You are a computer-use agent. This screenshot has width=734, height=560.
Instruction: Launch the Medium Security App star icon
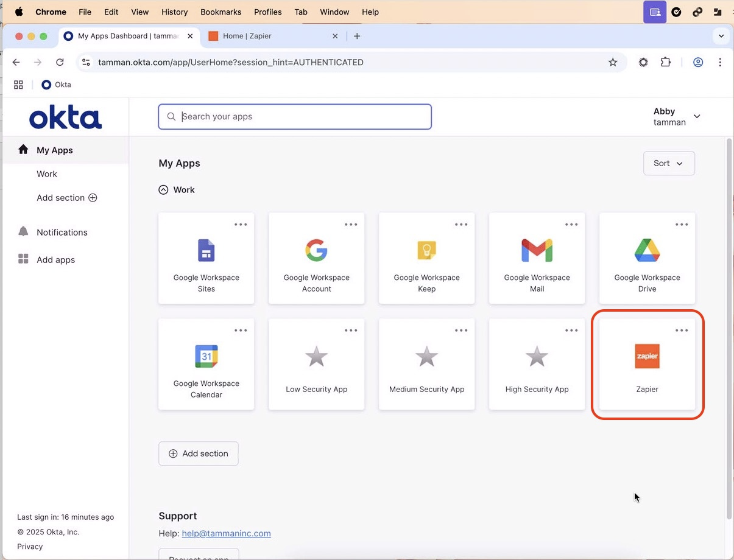click(x=426, y=357)
